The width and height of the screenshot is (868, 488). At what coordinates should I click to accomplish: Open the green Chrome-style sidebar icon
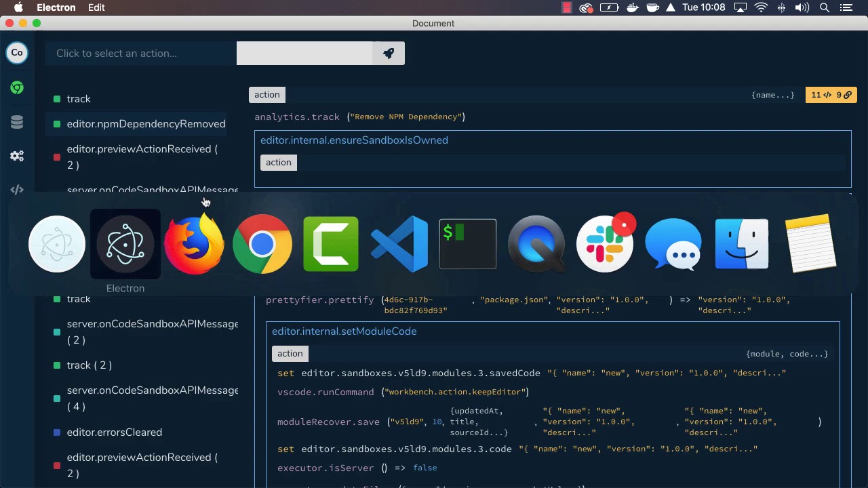pos(17,87)
